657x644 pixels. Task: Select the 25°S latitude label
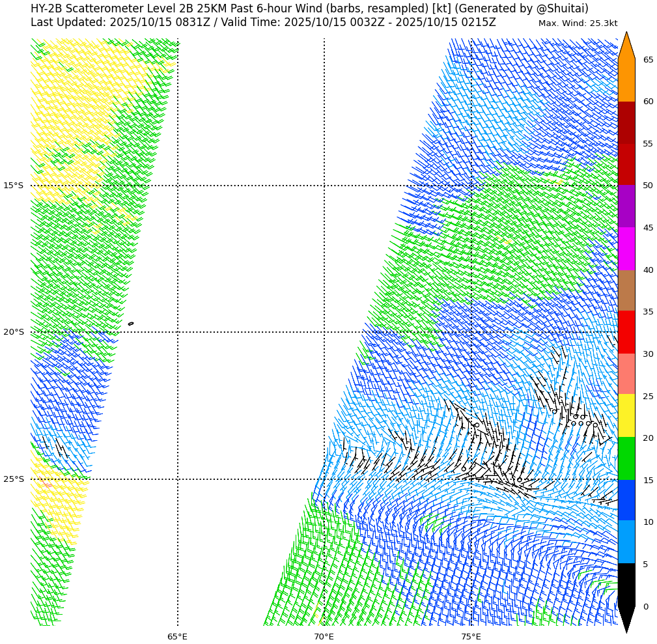click(13, 479)
